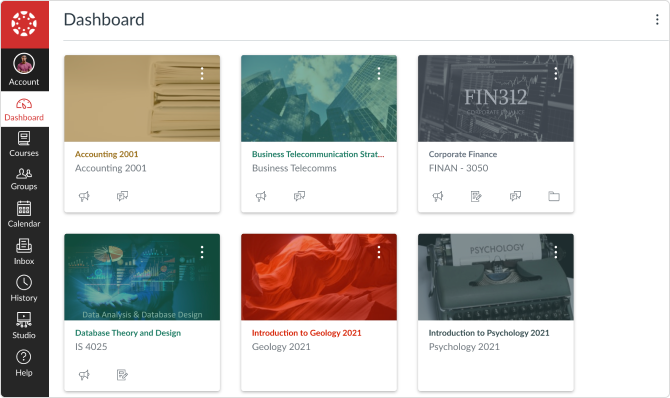Click the Canvas logo at top of sidebar

(24, 24)
